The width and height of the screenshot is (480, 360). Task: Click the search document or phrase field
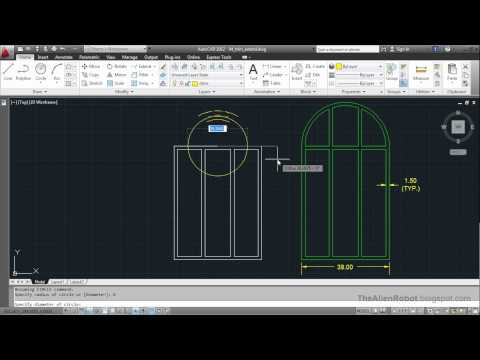[347, 49]
